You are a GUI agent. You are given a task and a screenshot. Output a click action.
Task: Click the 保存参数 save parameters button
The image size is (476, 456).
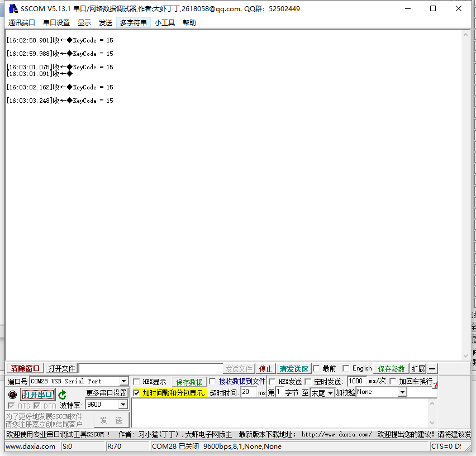pos(391,369)
